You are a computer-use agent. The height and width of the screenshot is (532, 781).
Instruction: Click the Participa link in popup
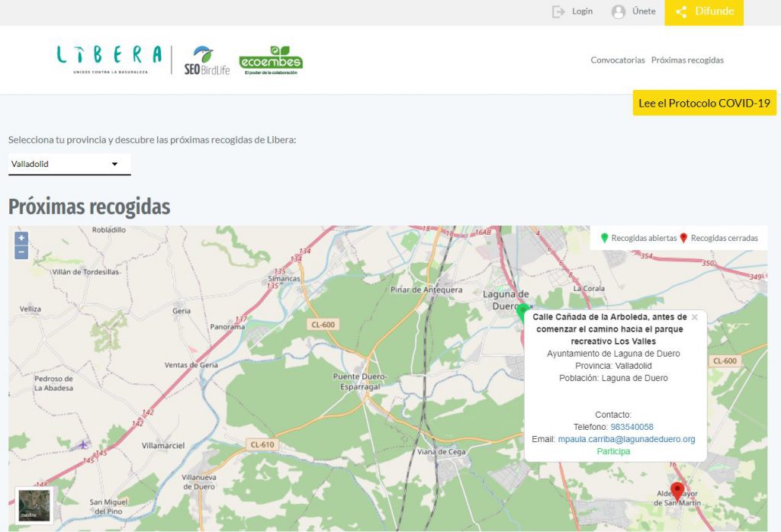click(613, 452)
